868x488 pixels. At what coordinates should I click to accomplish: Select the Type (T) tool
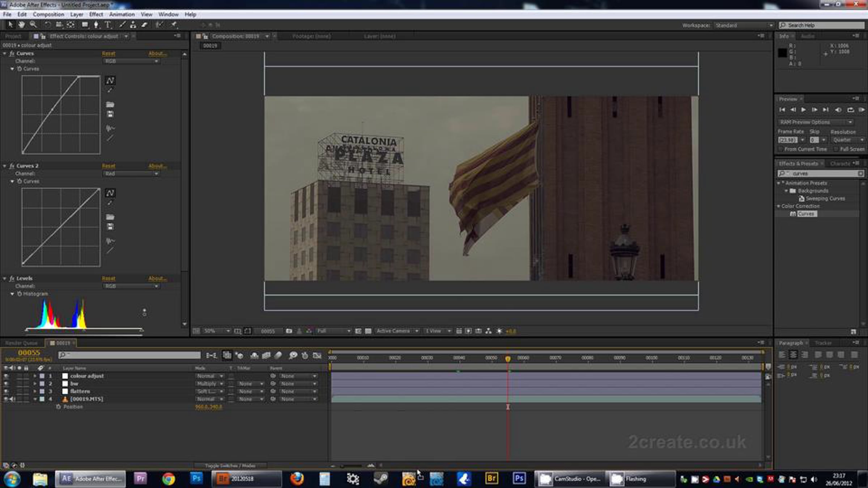pyautogui.click(x=107, y=25)
